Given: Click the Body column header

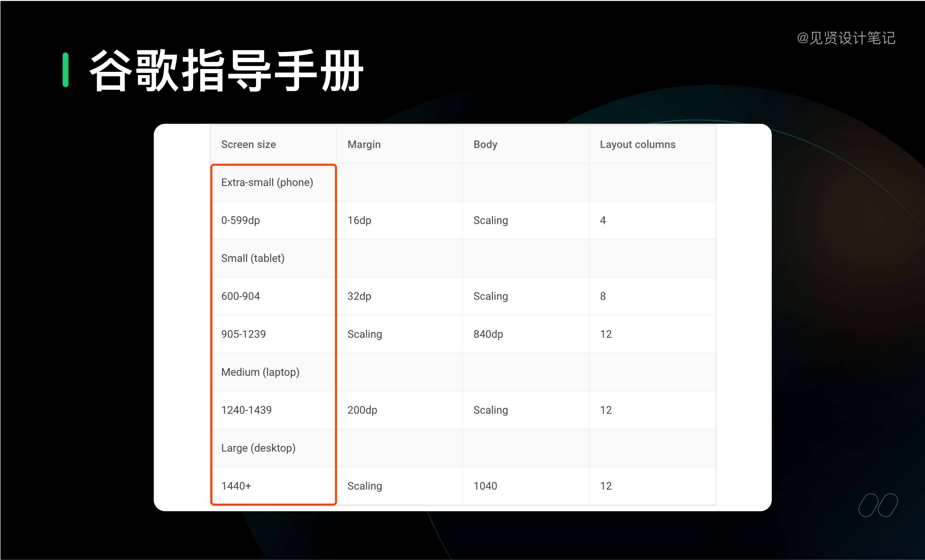Looking at the screenshot, I should point(485,144).
